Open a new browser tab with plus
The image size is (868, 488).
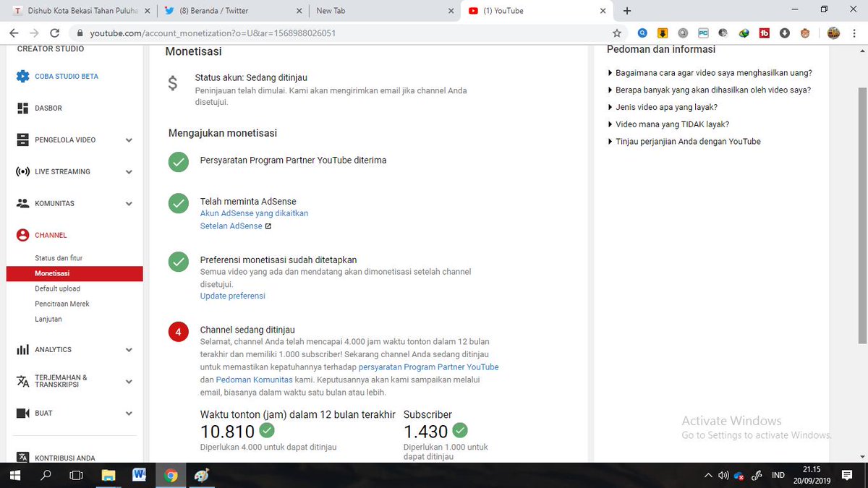(627, 11)
